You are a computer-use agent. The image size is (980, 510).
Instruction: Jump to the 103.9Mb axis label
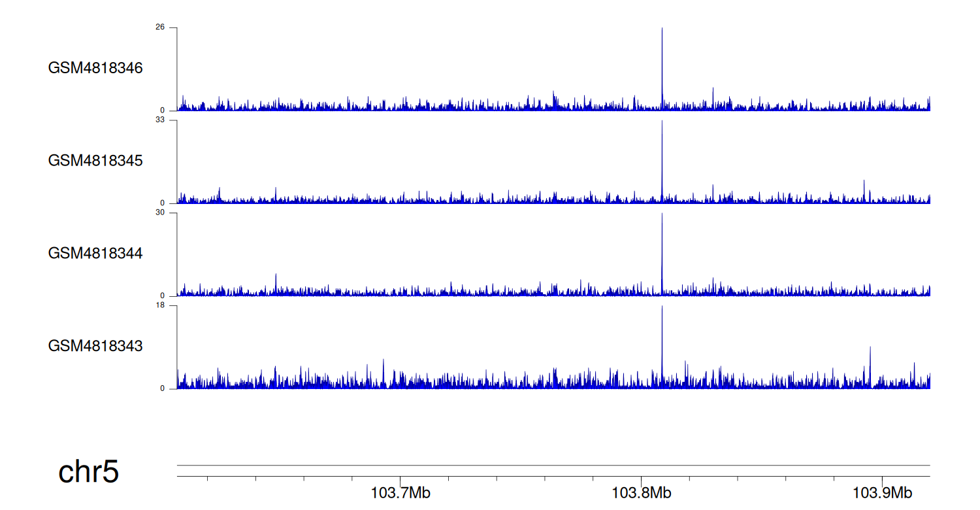(883, 493)
